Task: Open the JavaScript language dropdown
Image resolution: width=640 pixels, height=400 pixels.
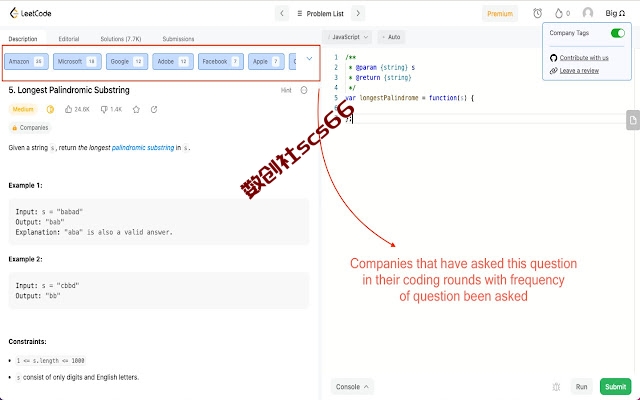Action: click(347, 37)
